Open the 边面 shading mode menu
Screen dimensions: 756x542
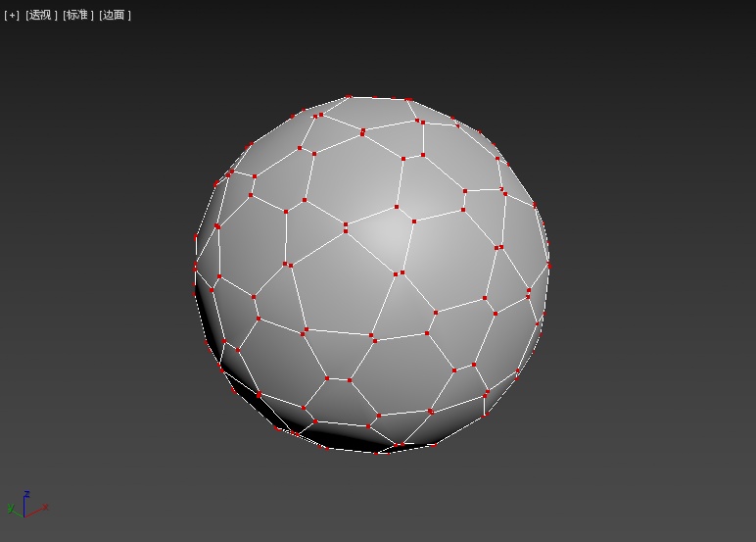point(115,15)
